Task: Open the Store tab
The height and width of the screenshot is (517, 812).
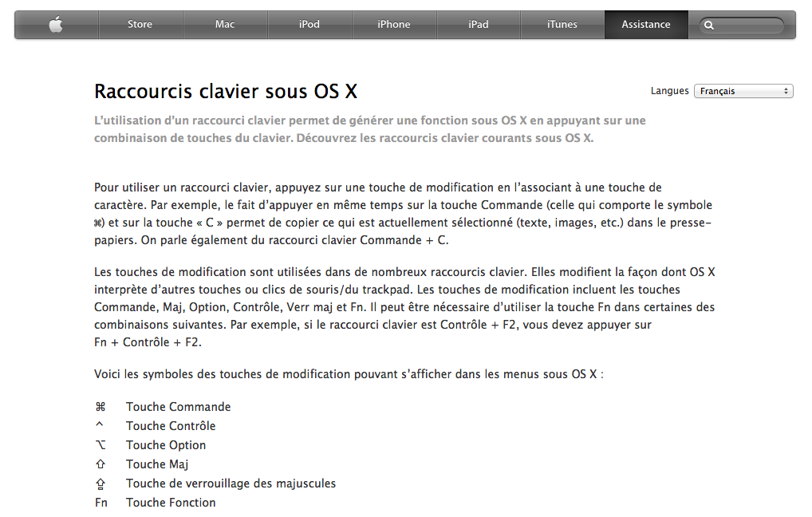Action: [140, 25]
